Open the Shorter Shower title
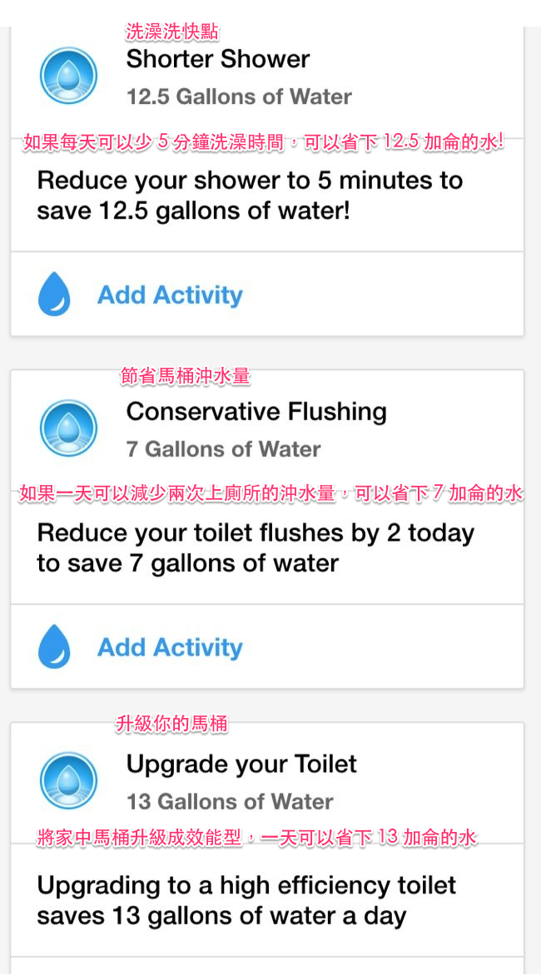541x980 pixels. click(x=218, y=59)
